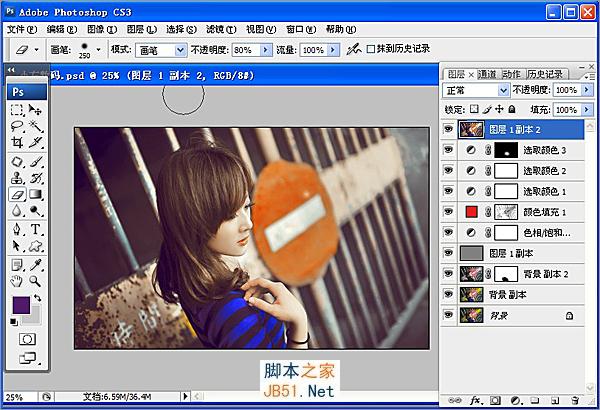Select the Path Selection tool
This screenshot has height=410, width=600.
(x=17, y=246)
